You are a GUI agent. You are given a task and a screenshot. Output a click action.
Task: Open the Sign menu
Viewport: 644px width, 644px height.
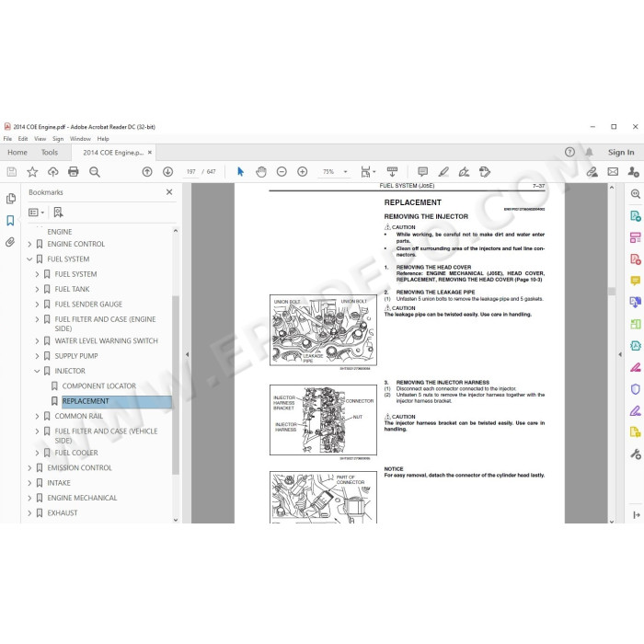(x=58, y=139)
